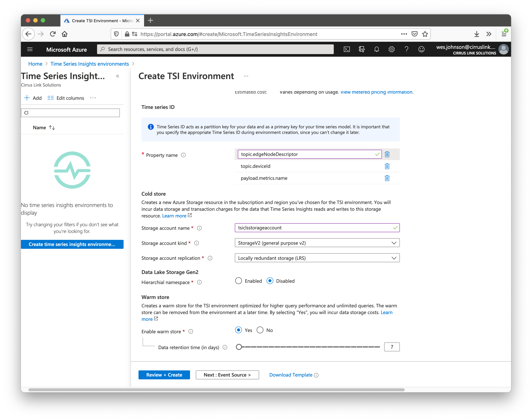532x420 pixels.
Task: Open the Directories and subscriptions filter icon
Action: 361,49
